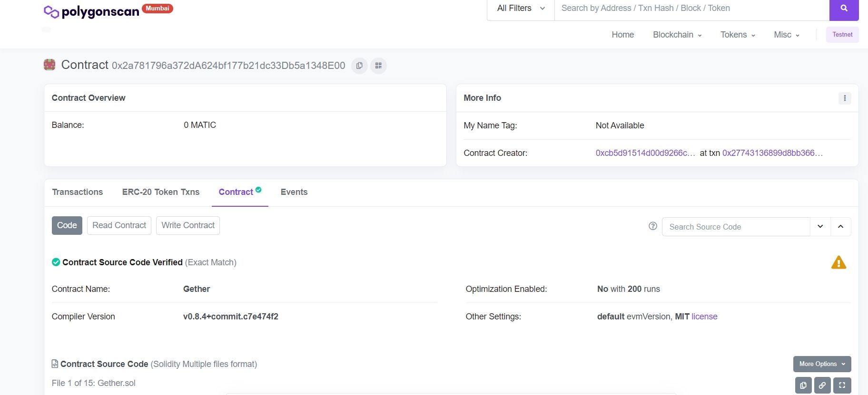This screenshot has width=868, height=395.
Task: Switch to the ERC-20 Token Txns tab
Action: point(161,192)
